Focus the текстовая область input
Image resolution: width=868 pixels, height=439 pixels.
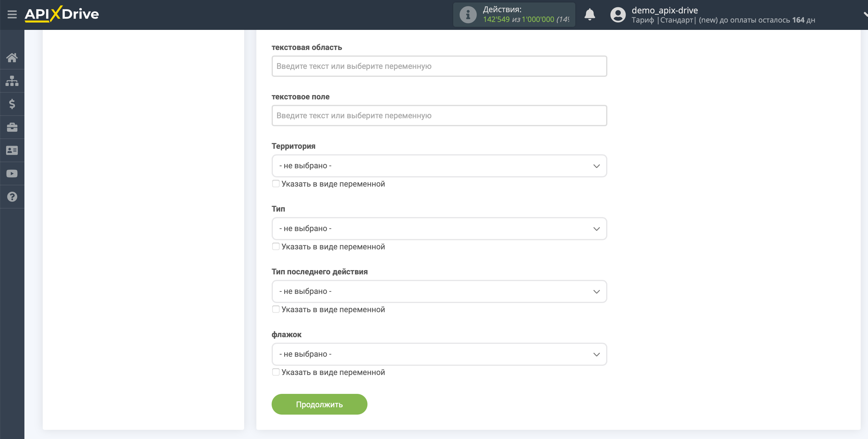439,66
